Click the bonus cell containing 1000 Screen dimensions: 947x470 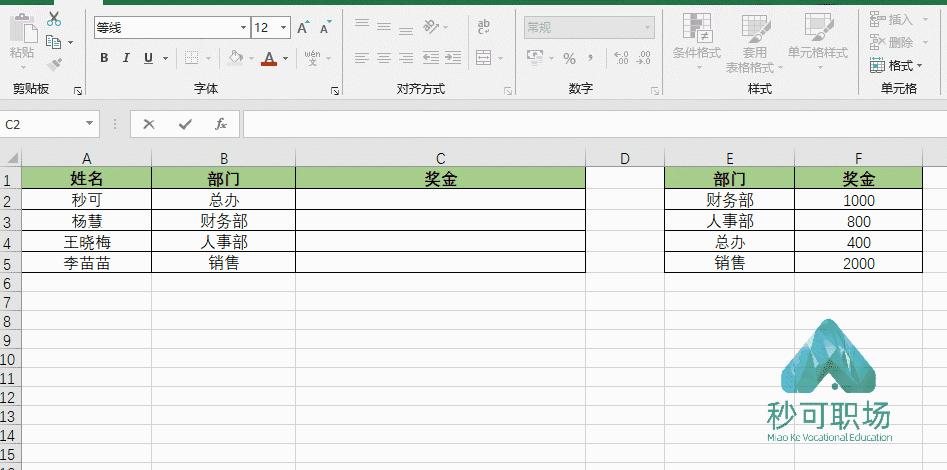click(858, 200)
